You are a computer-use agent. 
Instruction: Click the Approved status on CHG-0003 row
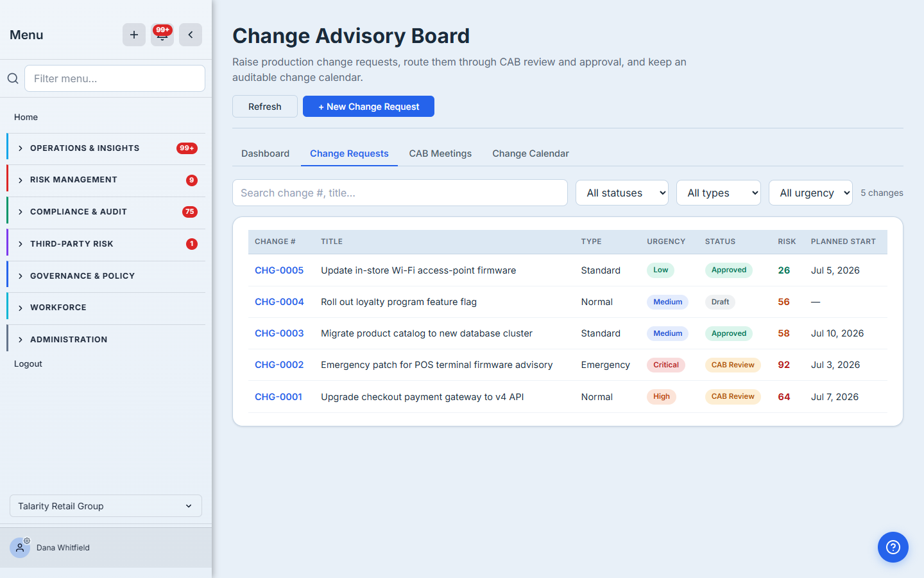click(x=729, y=333)
